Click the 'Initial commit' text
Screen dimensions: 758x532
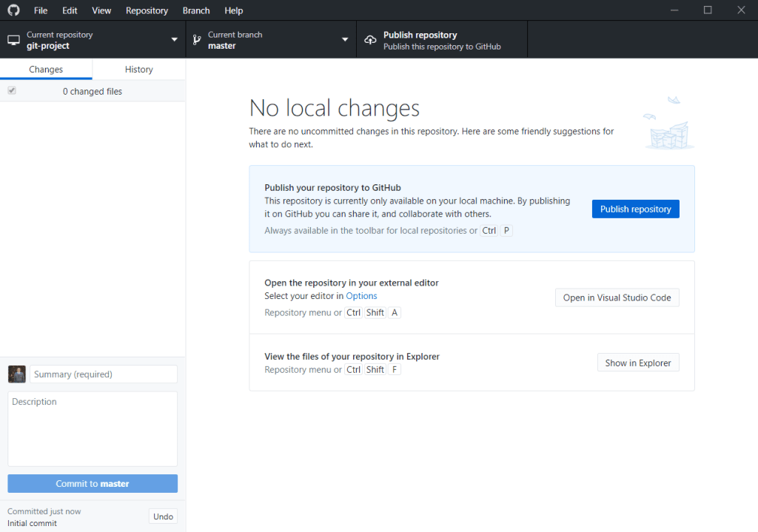point(32,523)
